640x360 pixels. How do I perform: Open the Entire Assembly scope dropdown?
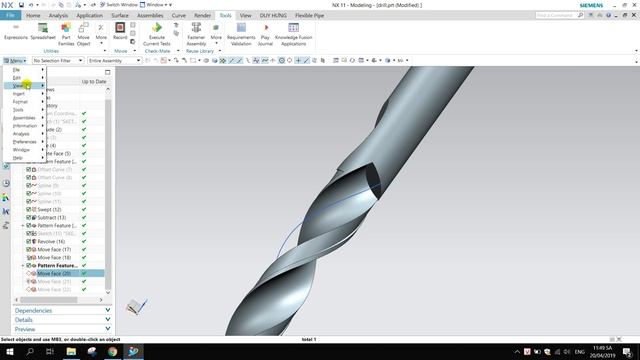(x=115, y=60)
